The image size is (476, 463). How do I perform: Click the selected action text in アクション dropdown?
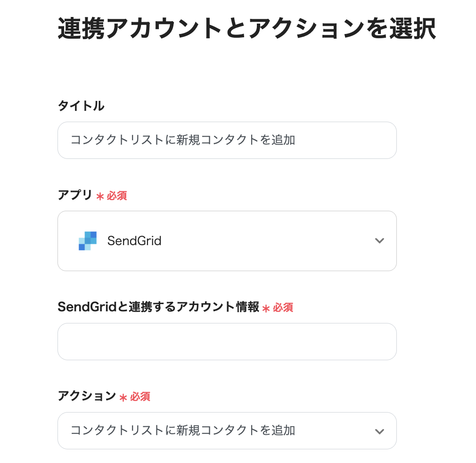pos(183,430)
